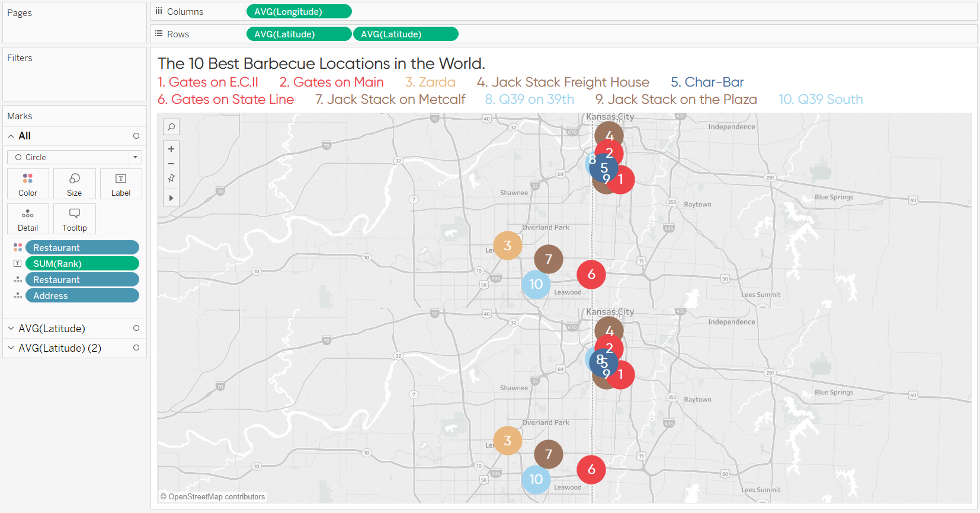Open the Size marks card
The height and width of the screenshot is (513, 980).
[75, 184]
